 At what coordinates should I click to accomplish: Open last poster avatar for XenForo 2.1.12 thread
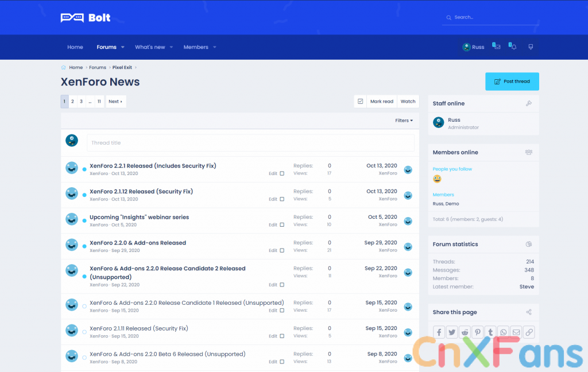pos(408,195)
